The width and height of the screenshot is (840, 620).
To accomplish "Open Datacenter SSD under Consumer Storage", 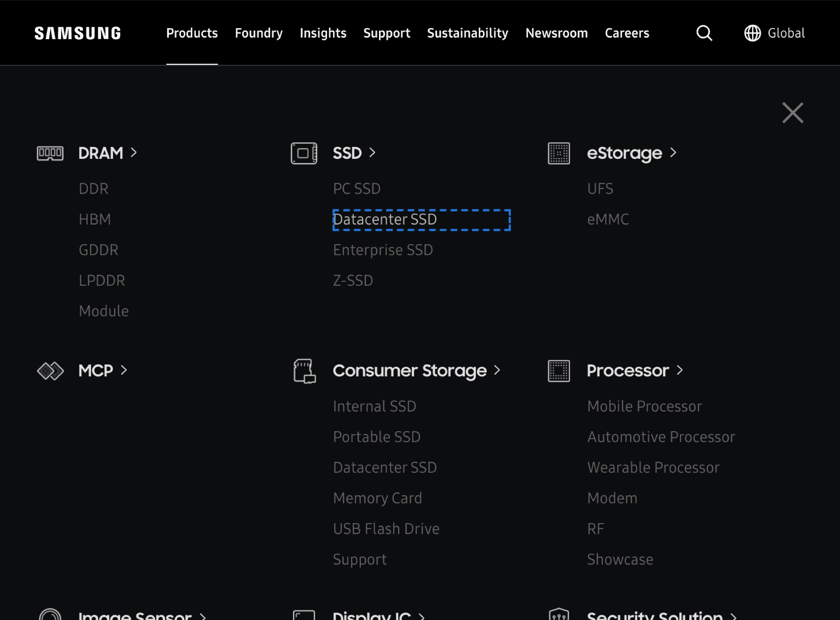I will click(x=385, y=467).
